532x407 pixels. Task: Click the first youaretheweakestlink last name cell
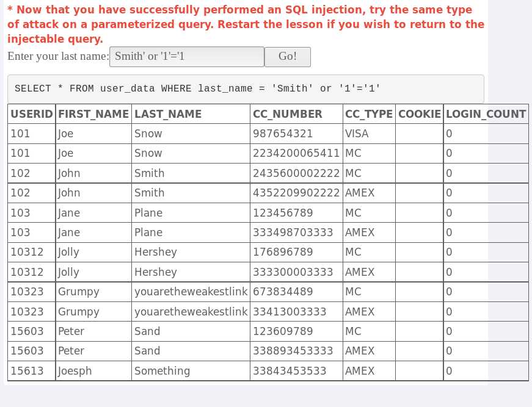click(191, 292)
